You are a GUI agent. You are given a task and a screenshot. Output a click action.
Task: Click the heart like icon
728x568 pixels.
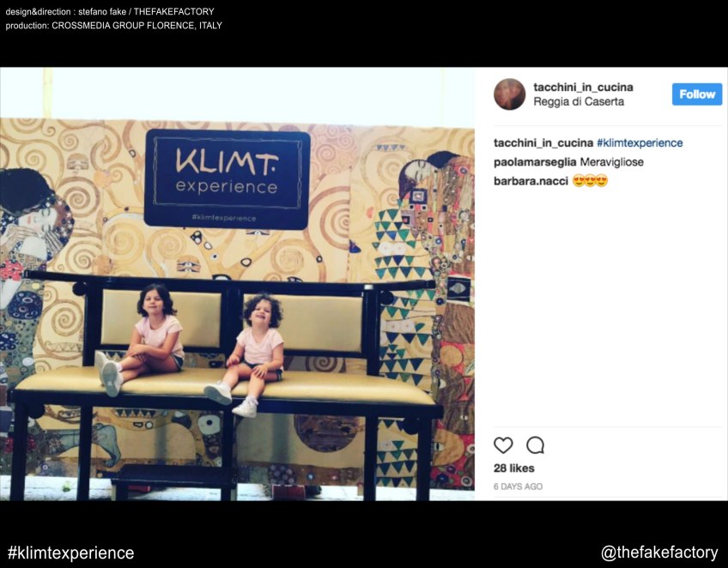click(503, 445)
